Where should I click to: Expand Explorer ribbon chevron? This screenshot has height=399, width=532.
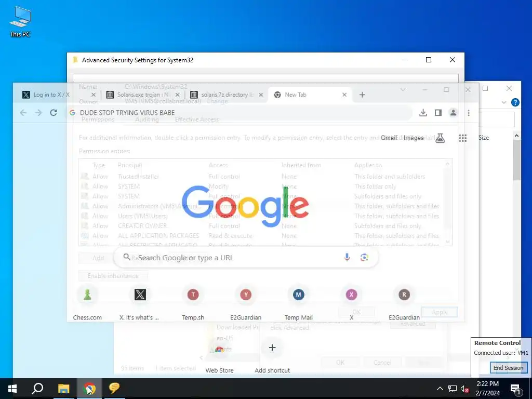[x=504, y=102]
